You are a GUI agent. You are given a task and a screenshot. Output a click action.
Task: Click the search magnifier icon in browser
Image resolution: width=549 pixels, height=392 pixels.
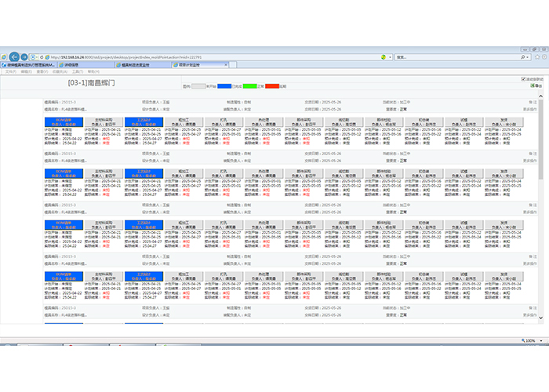[x=523, y=57]
